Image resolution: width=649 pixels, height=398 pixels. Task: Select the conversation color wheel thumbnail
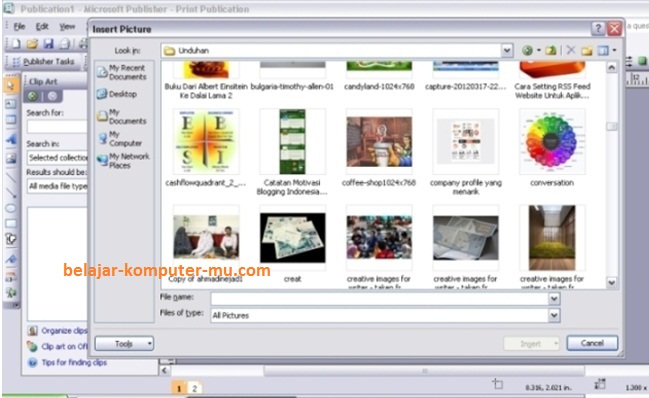pos(552,141)
